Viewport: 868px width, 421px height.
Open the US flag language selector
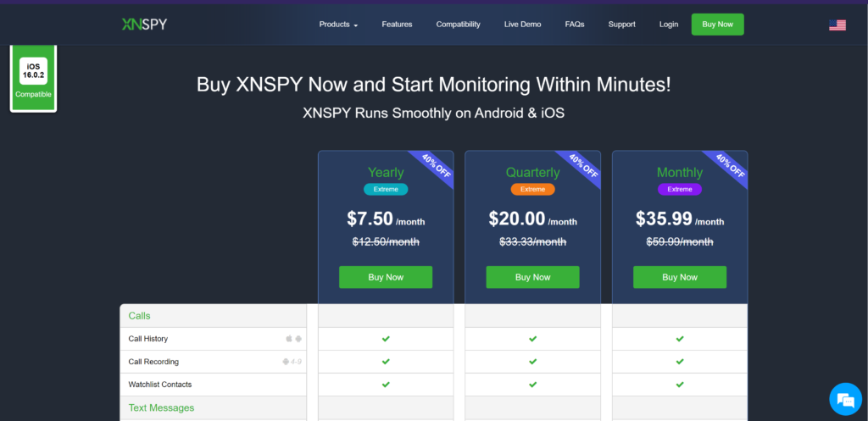837,25
